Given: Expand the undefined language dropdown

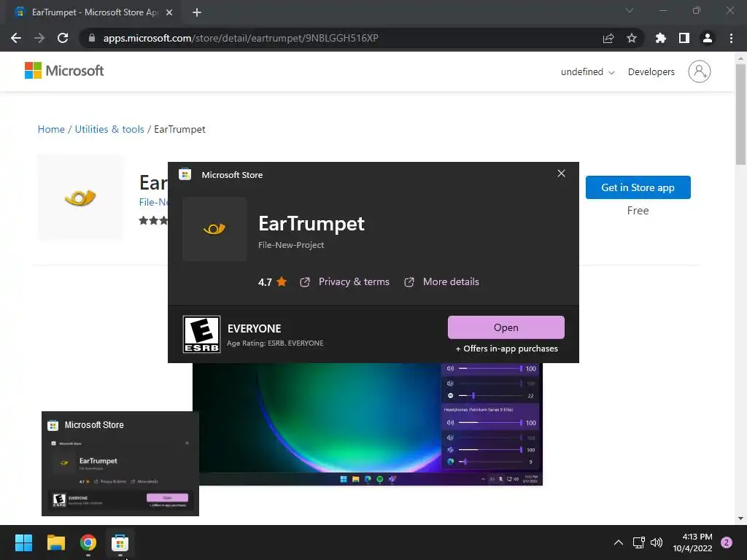Looking at the screenshot, I should [x=587, y=72].
